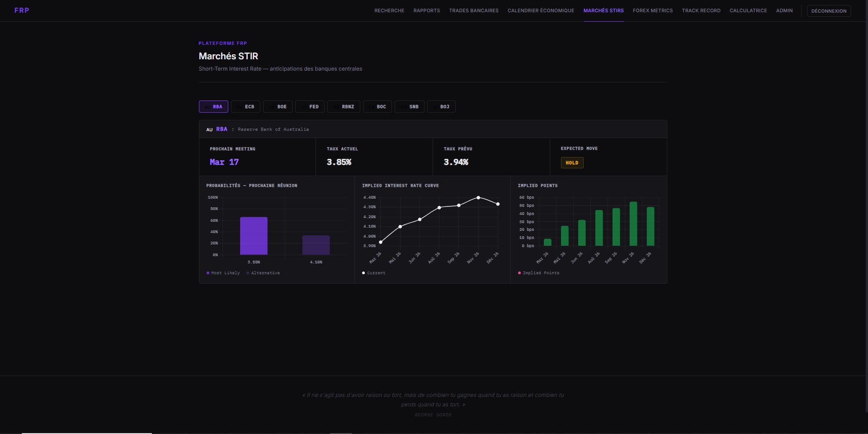The width and height of the screenshot is (868, 434).
Task: Open Trades Bancaires from the navigation
Action: tap(473, 10)
